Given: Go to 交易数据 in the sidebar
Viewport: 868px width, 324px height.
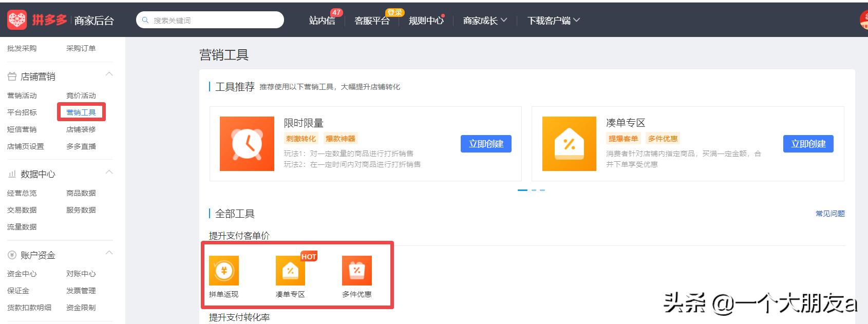Looking at the screenshot, I should [x=22, y=210].
